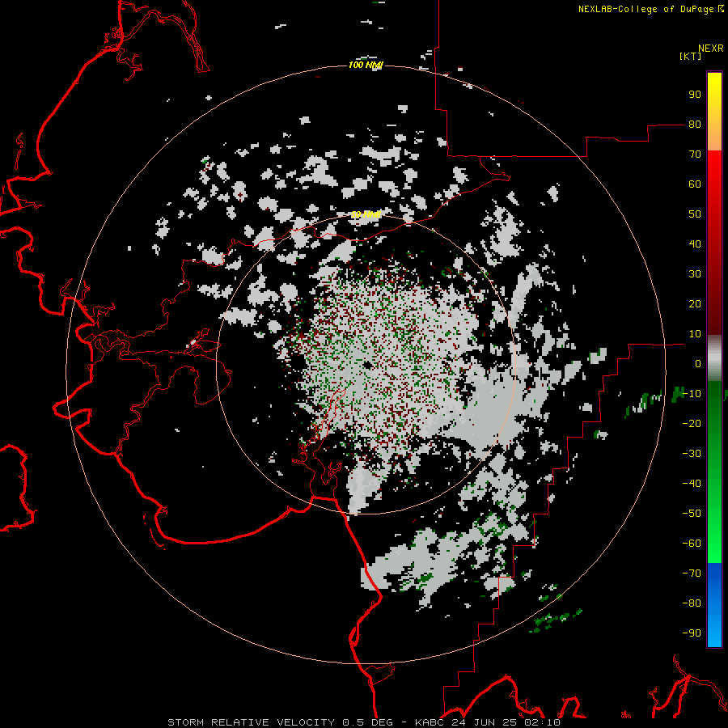The image size is (728, 728).
Task: Click the -70 knot scale value
Action: coord(692,574)
